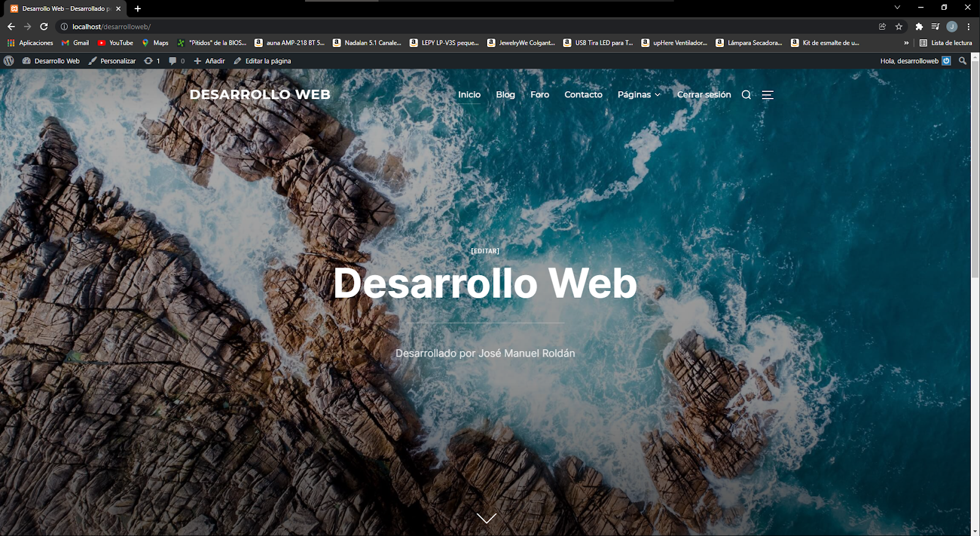
Task: Open the Nadalan 5.1 Canale bookmark
Action: coord(367,43)
